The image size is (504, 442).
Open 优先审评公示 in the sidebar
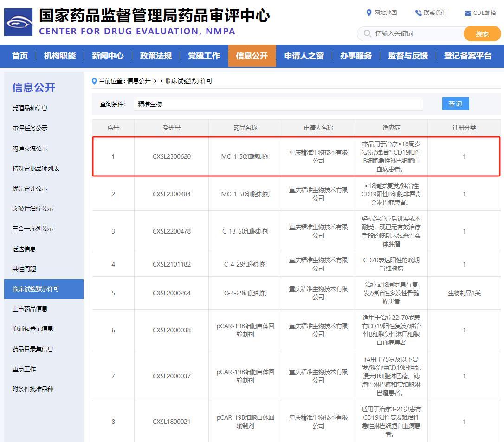30,188
